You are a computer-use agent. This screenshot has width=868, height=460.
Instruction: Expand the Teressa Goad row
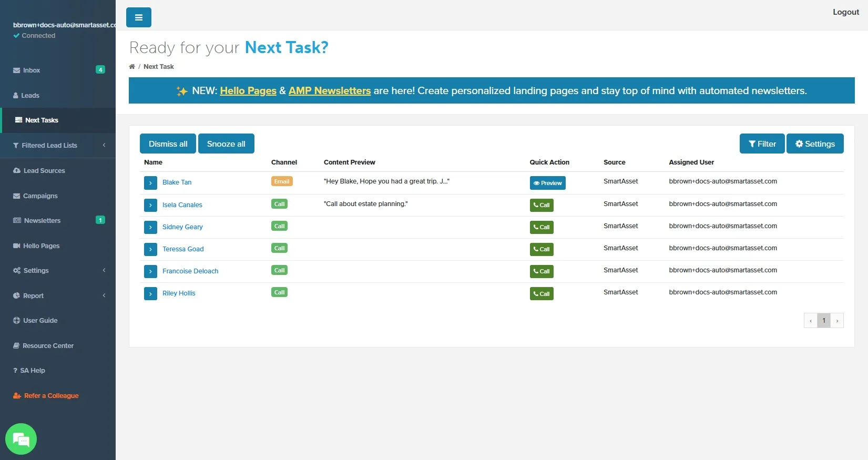tap(150, 249)
